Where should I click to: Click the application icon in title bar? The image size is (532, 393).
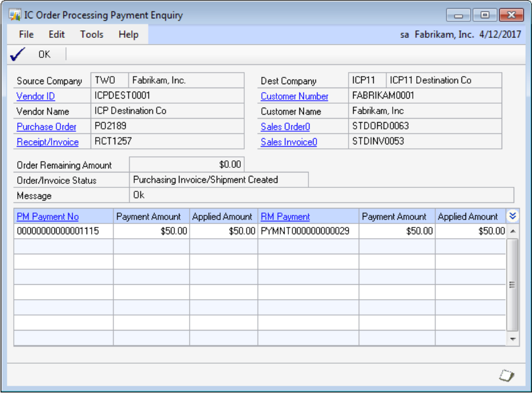(x=15, y=15)
